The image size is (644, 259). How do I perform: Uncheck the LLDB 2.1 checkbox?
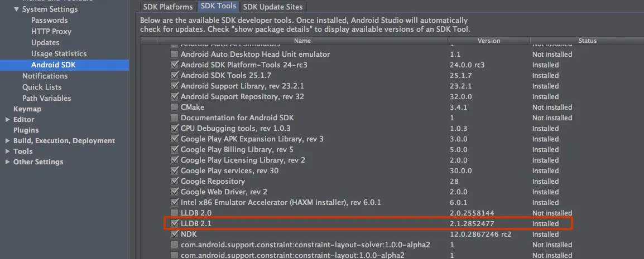pyautogui.click(x=175, y=224)
